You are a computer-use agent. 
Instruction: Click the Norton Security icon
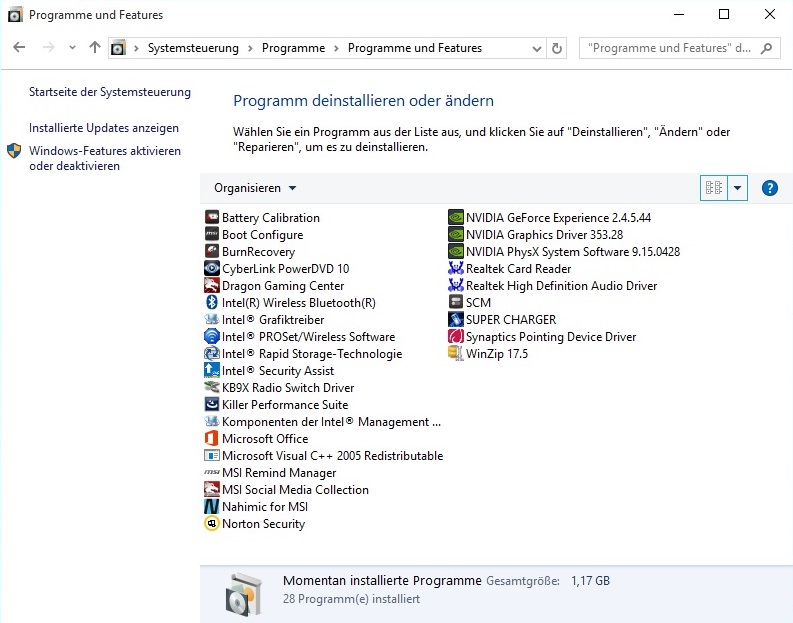pos(211,523)
